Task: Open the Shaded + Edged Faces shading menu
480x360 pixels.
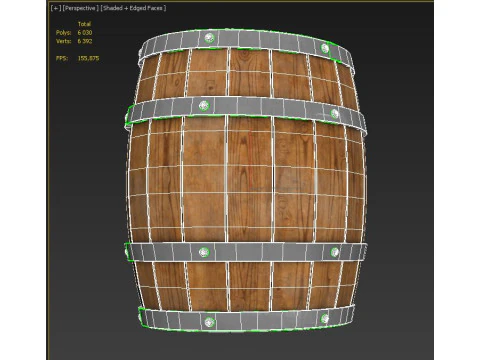Action: 133,8
